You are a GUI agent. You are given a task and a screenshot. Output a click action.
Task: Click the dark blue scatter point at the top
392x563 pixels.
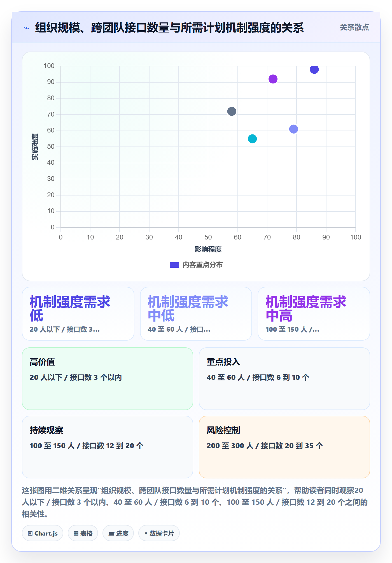tap(314, 69)
